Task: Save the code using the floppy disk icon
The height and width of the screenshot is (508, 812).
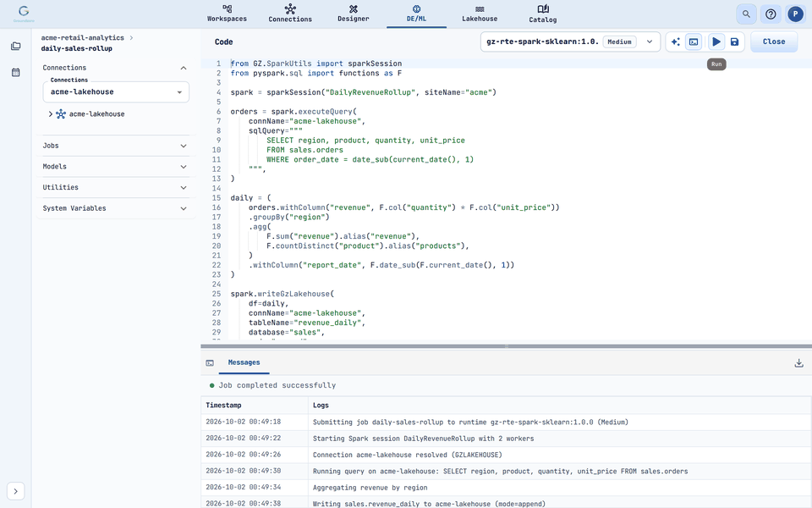Action: [734, 42]
